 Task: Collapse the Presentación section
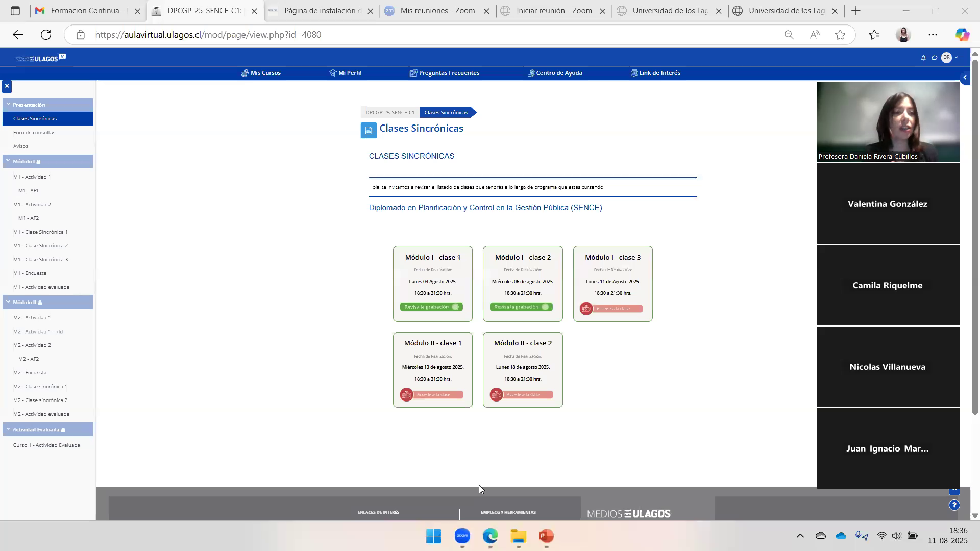8,104
